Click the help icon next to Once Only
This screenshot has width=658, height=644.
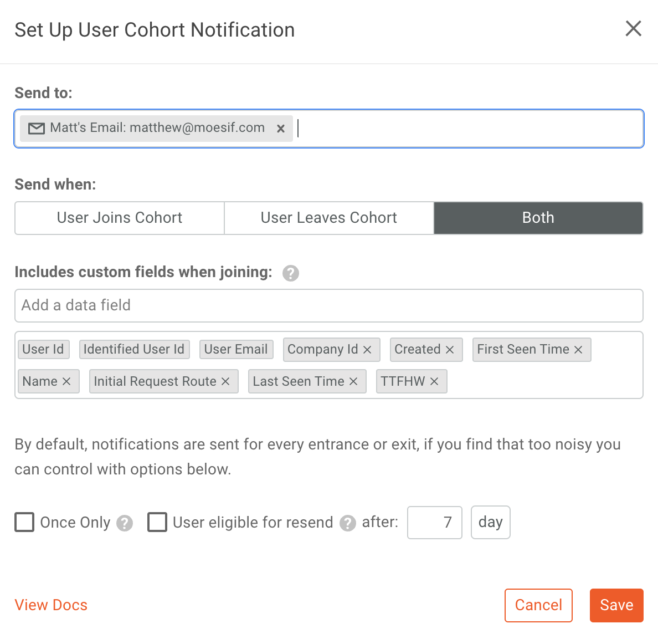pos(125,523)
